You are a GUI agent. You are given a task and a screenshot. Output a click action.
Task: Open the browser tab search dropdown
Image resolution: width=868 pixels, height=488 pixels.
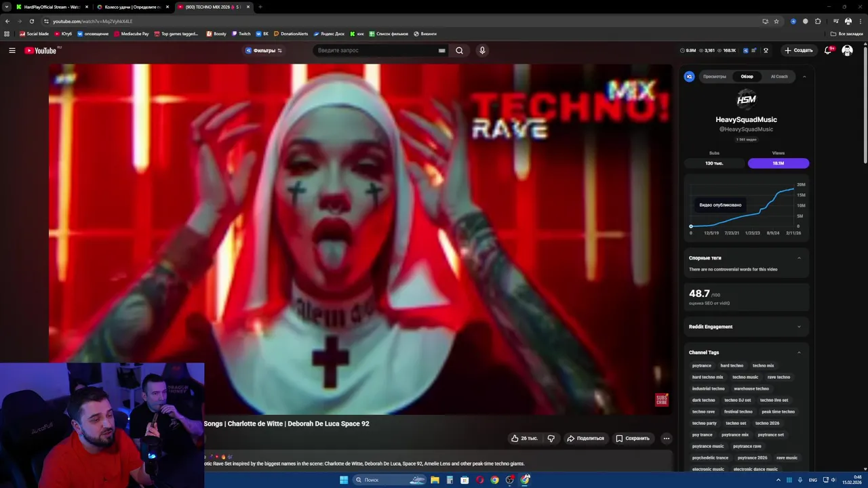pyautogui.click(x=6, y=7)
